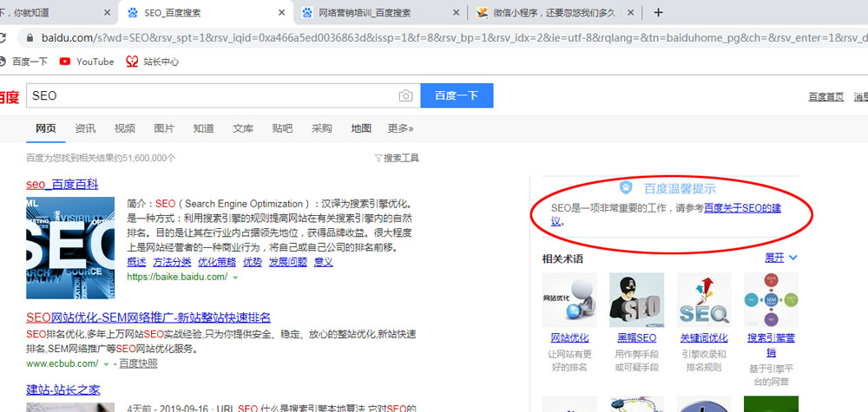Select the 贴吧 search category
The width and height of the screenshot is (868, 412).
click(282, 128)
